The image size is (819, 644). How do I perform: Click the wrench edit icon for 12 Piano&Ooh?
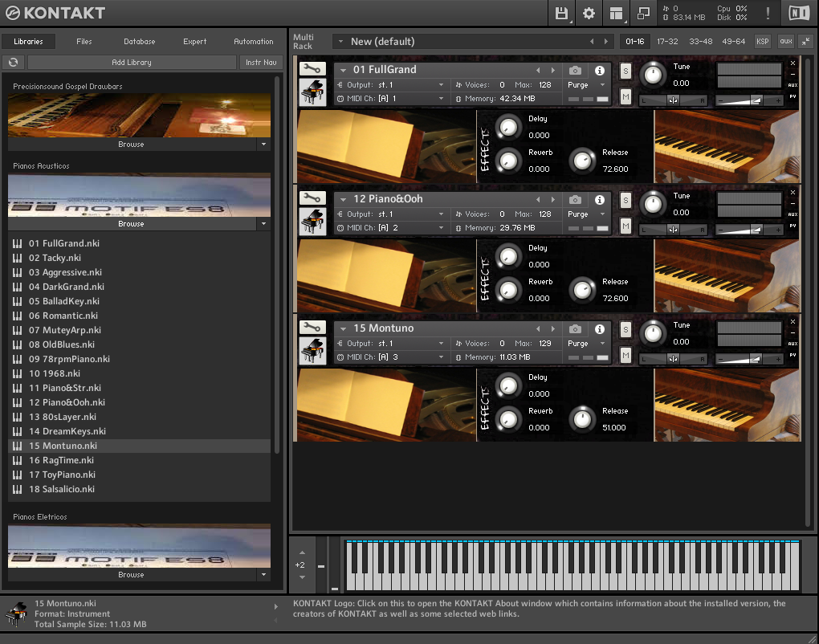click(x=312, y=198)
